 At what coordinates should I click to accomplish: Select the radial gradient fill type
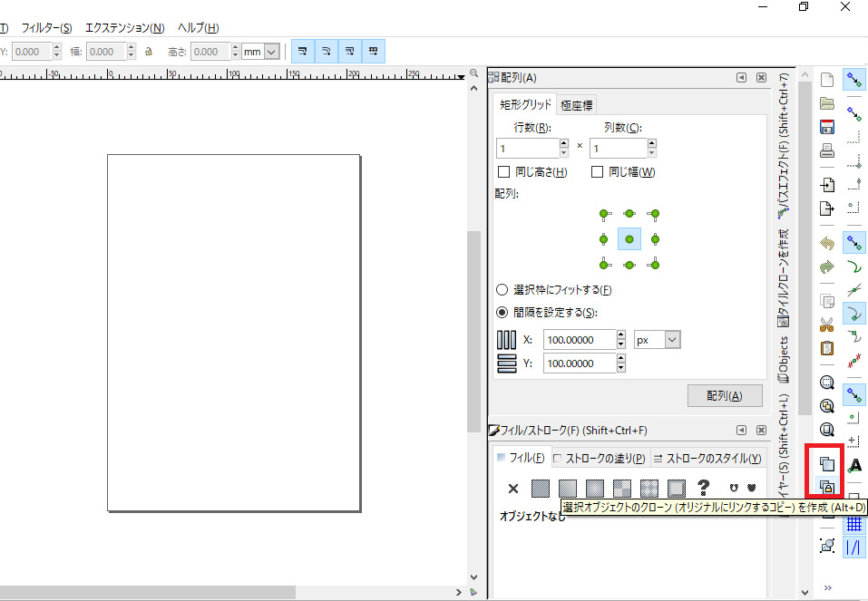595,488
